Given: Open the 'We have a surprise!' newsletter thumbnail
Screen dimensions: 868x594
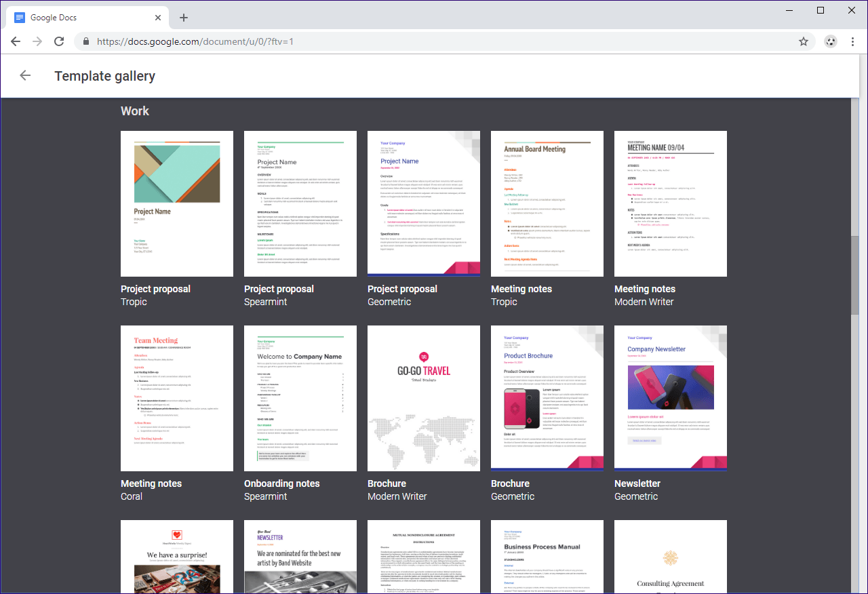Looking at the screenshot, I should click(177, 557).
